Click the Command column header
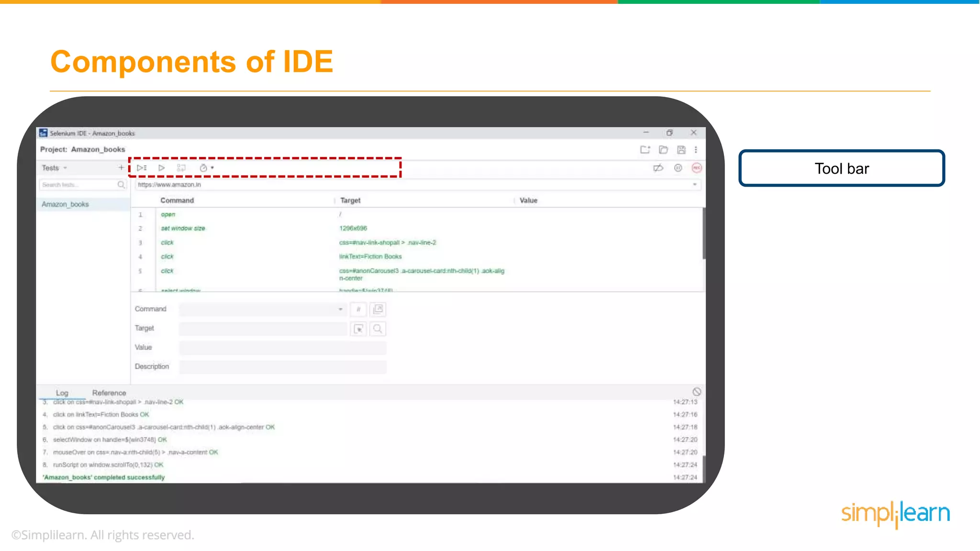 (177, 200)
